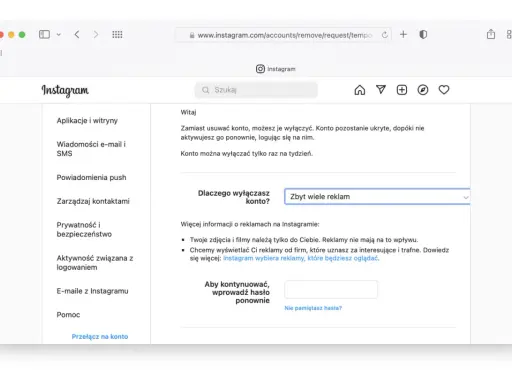512x384 pixels.
Task: Open link Instagram wybiera reklamy
Action: click(301, 258)
